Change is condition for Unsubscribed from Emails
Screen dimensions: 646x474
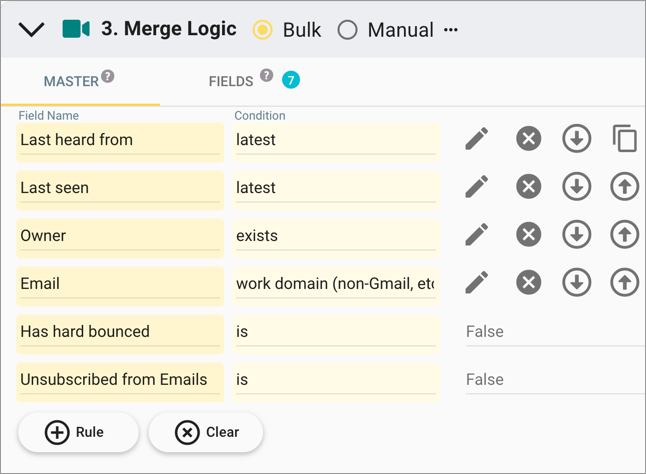pyautogui.click(x=336, y=382)
